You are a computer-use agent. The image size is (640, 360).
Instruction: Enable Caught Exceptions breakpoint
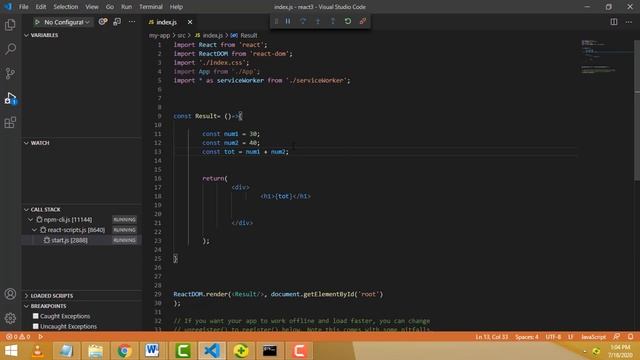[x=36, y=316]
